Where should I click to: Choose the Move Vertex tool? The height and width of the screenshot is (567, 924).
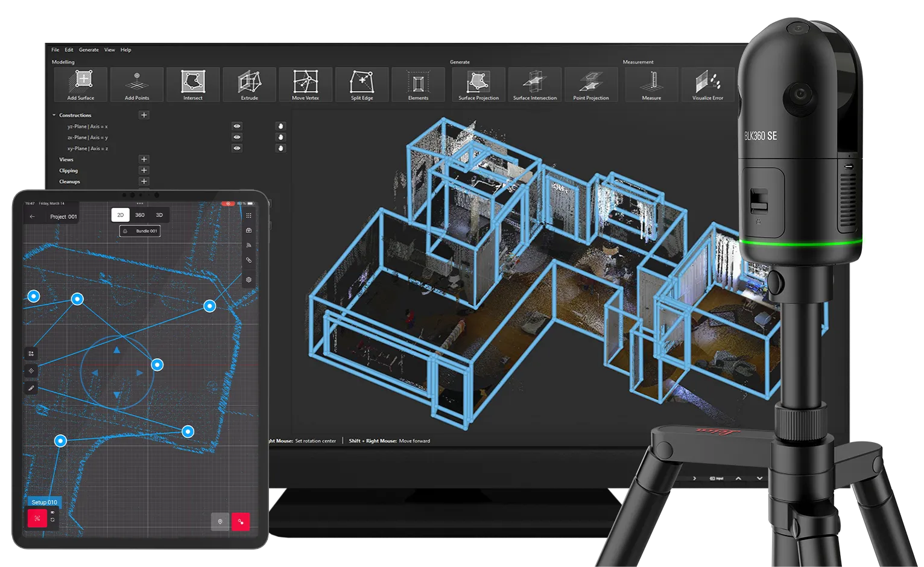click(x=305, y=84)
